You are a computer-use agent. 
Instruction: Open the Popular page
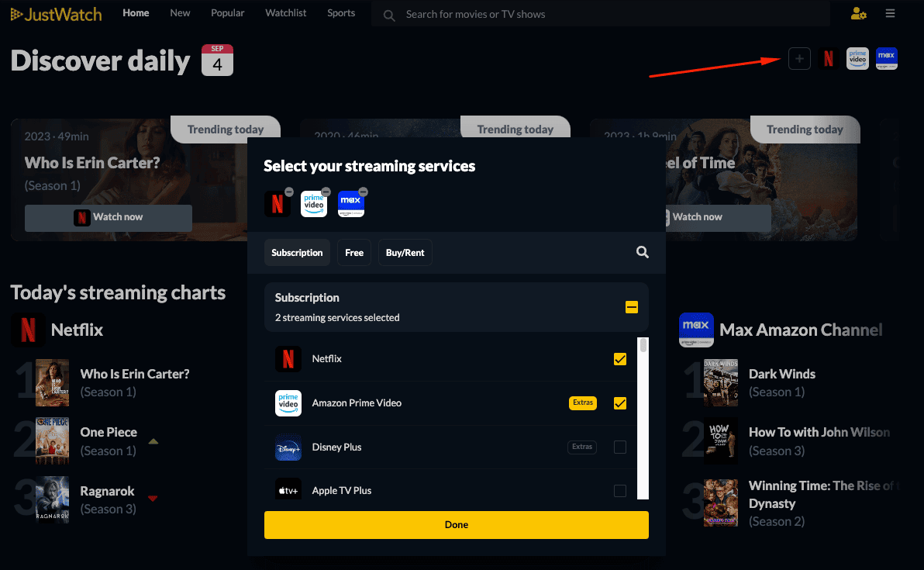[227, 13]
